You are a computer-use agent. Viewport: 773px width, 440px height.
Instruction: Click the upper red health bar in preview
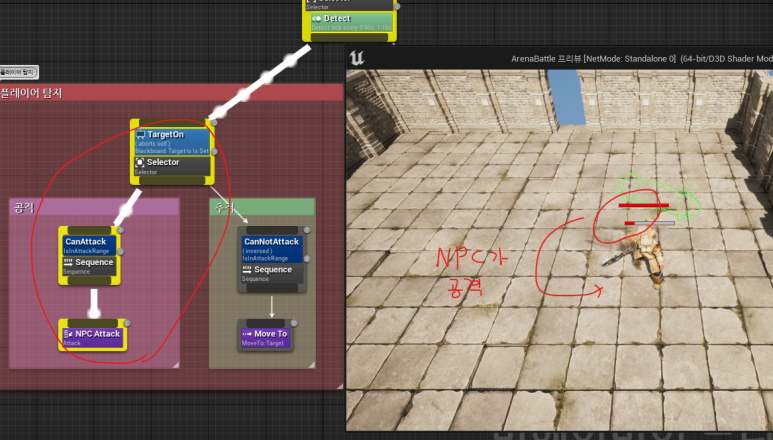pyautogui.click(x=644, y=205)
